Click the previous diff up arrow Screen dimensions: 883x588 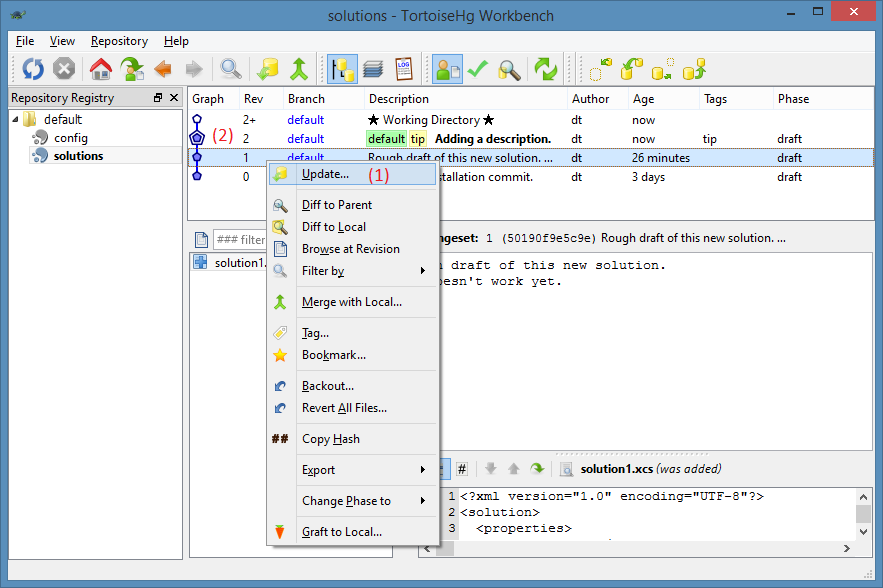coord(514,469)
